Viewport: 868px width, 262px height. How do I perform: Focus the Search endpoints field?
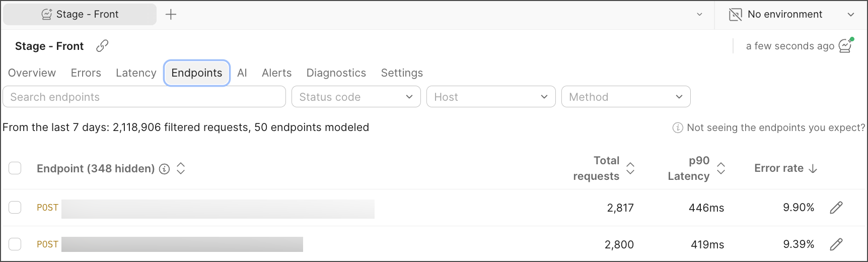coord(144,97)
